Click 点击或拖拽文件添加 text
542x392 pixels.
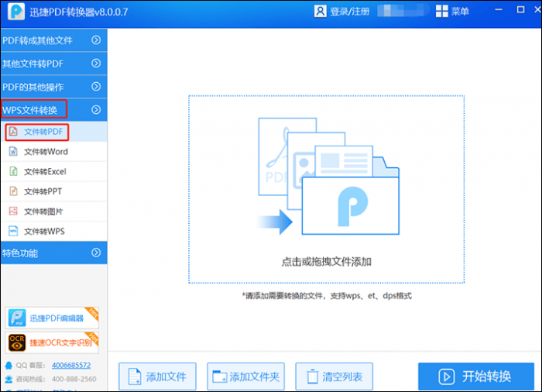click(326, 262)
